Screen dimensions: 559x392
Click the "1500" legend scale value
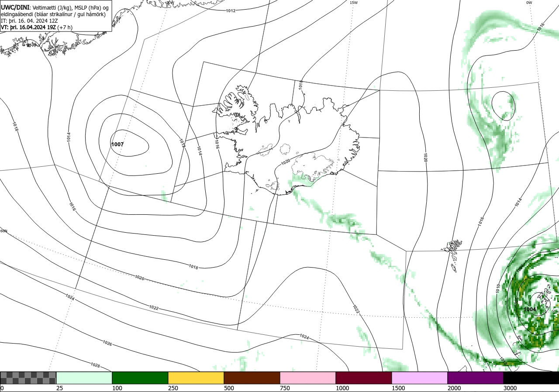[398, 388]
